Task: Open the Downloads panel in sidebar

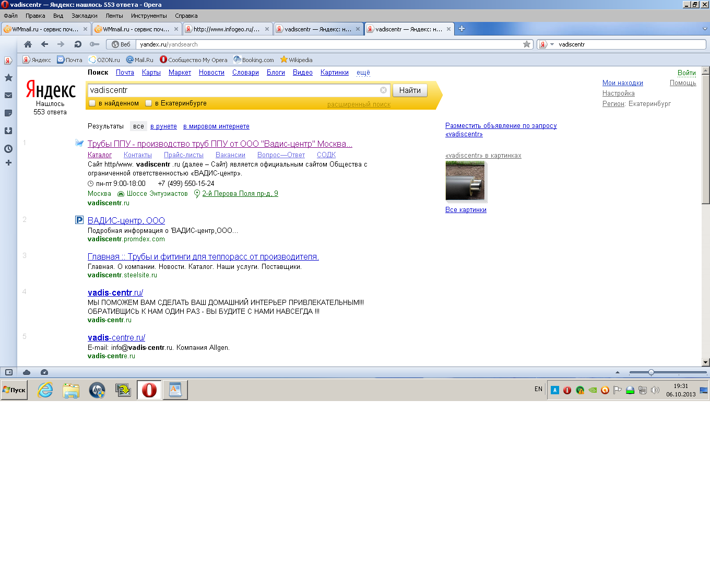Action: [8, 131]
